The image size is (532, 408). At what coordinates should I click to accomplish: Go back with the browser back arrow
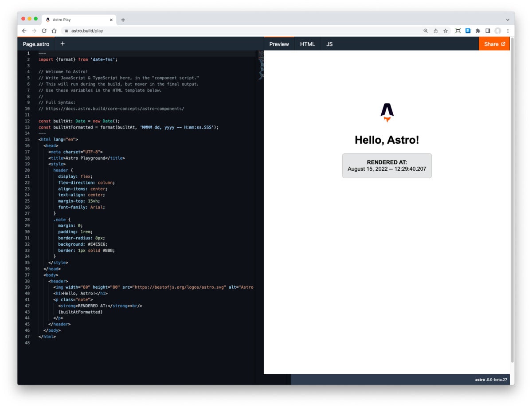24,31
